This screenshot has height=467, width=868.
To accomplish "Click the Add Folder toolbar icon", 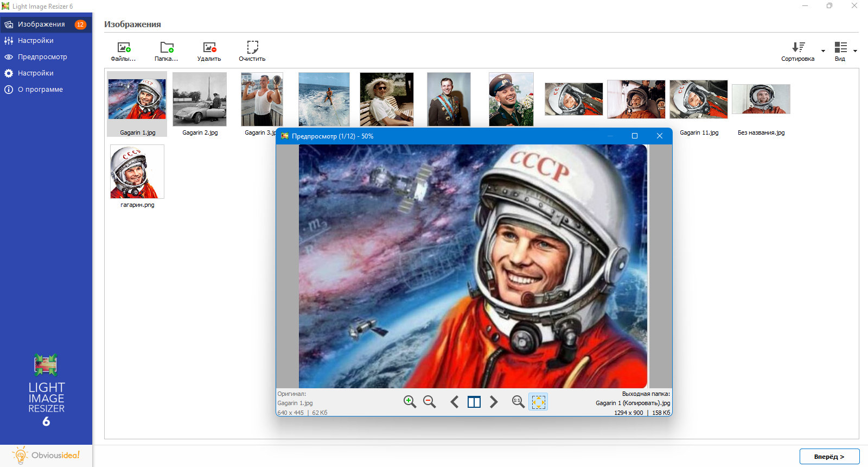I will 167,48.
